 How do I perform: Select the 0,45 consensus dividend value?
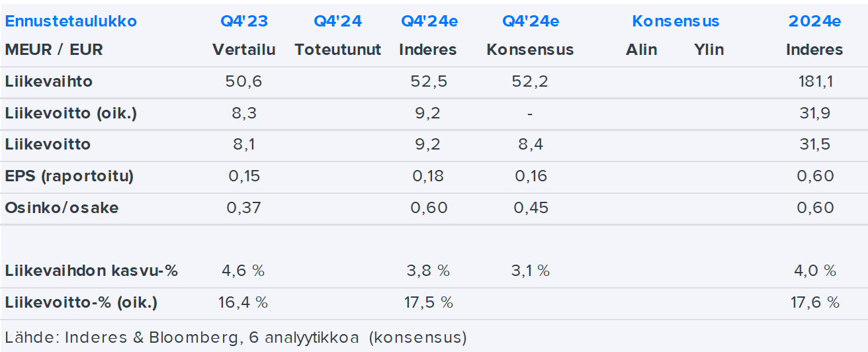tap(530, 208)
